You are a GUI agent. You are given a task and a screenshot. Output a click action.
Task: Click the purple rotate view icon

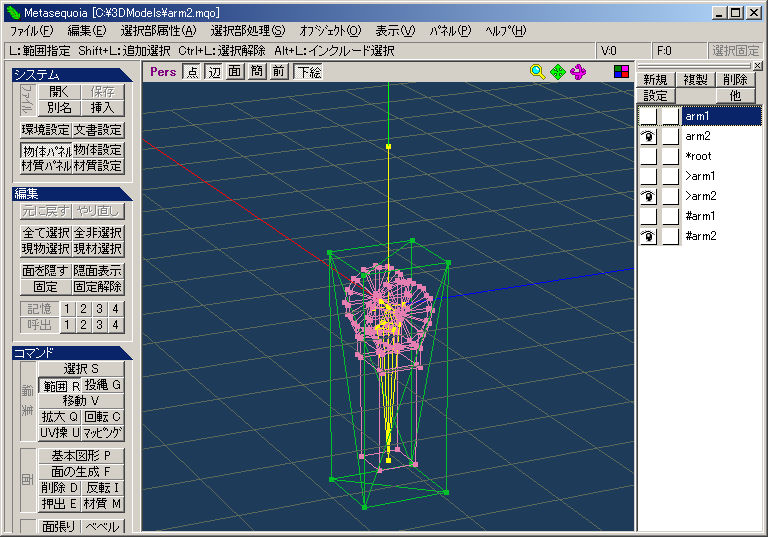578,72
